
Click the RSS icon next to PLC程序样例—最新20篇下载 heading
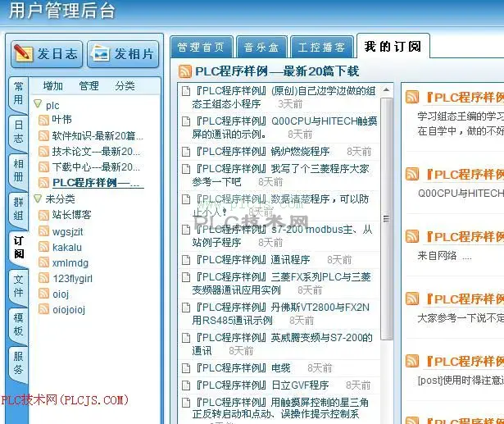[x=185, y=71]
